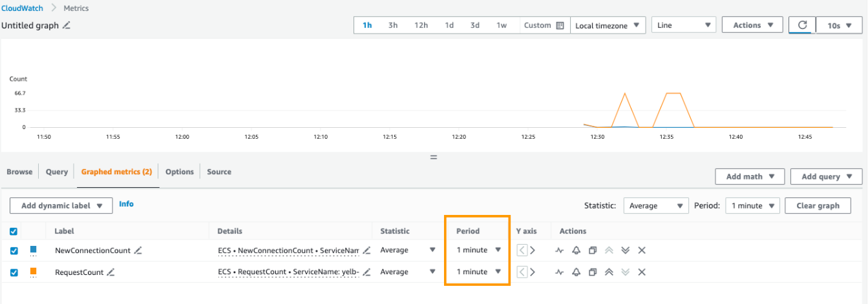Uncheck the RequestCount metric checkbox
The height and width of the screenshot is (304, 868).
14,272
